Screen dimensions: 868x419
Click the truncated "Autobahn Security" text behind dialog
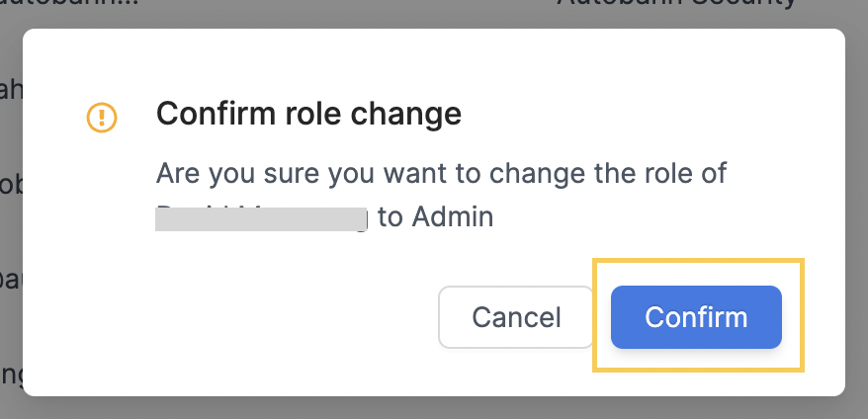(x=677, y=3)
